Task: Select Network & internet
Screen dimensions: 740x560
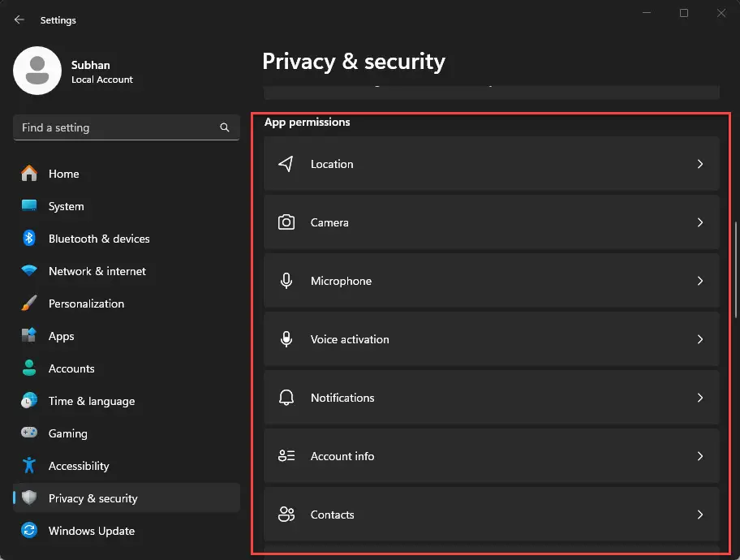Action: [x=127, y=271]
